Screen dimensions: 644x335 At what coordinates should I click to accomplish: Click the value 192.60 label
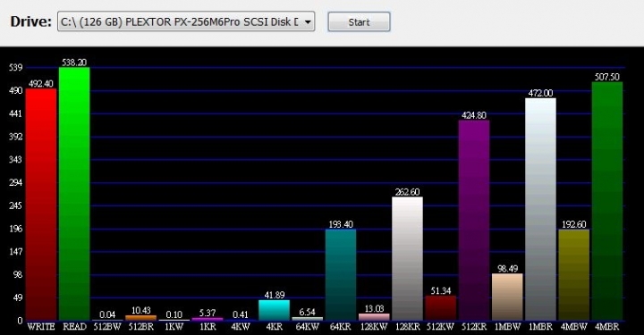[573, 224]
